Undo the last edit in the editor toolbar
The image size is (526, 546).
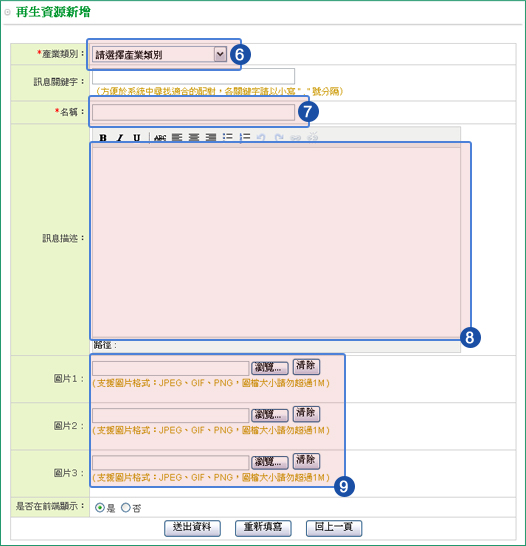(261, 138)
